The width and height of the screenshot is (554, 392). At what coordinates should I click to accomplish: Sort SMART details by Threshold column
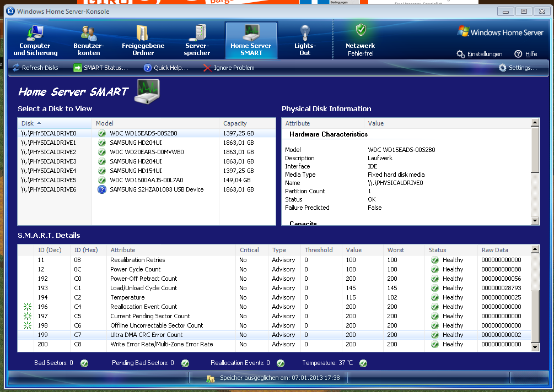point(321,250)
